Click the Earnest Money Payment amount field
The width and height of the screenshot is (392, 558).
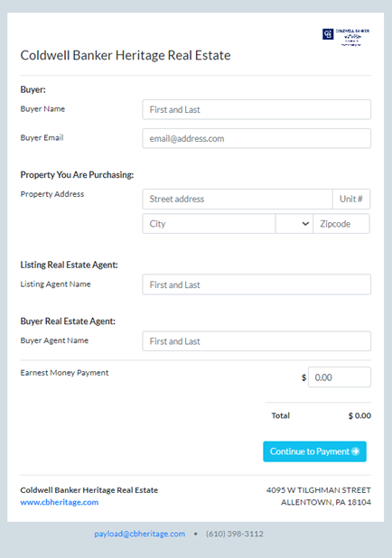(340, 377)
